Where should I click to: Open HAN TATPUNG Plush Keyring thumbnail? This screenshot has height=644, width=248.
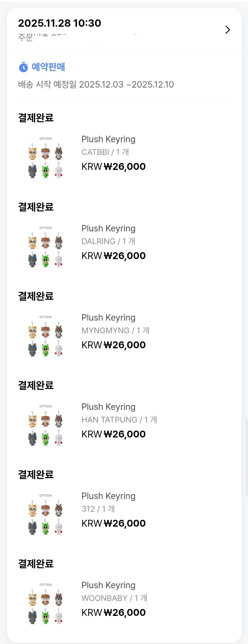coord(45,425)
